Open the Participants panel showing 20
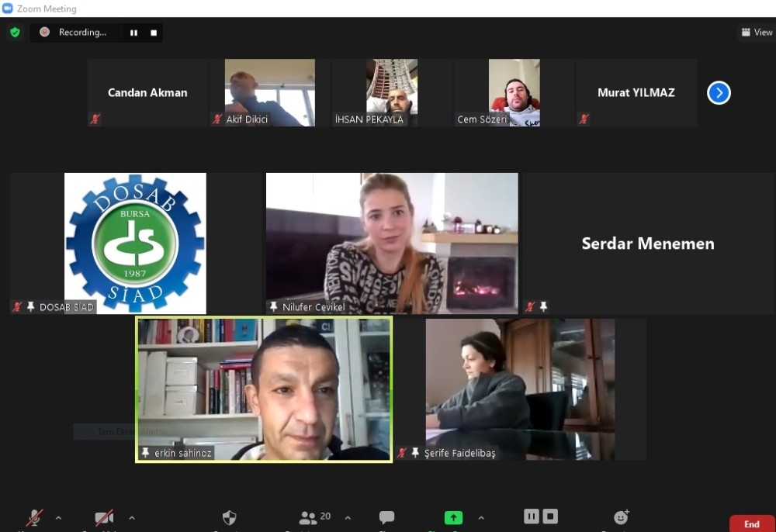776x532 pixels. [x=314, y=517]
